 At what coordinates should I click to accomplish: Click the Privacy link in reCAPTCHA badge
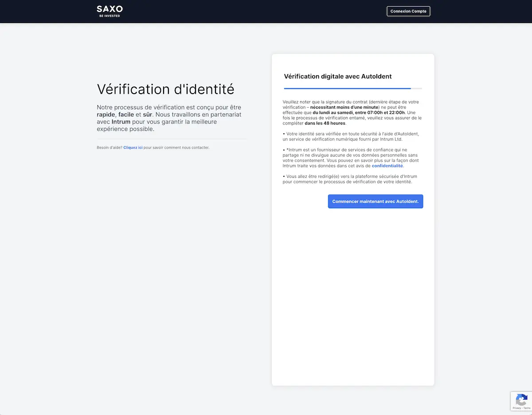tap(517, 408)
